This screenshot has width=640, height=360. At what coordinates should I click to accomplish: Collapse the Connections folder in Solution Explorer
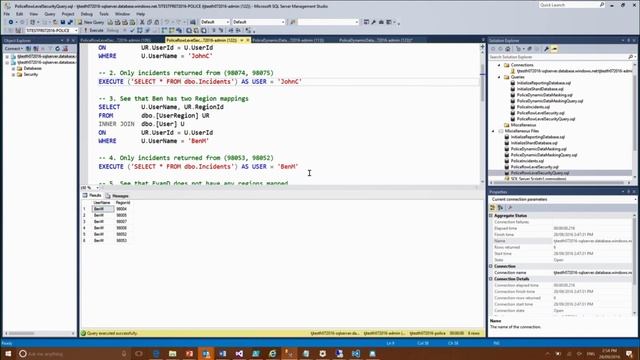(x=499, y=65)
